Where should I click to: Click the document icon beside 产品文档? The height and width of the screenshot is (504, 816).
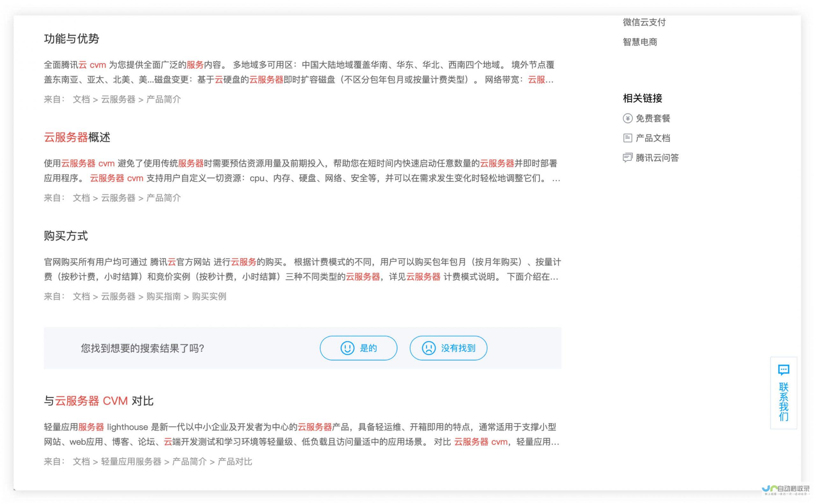tap(627, 138)
